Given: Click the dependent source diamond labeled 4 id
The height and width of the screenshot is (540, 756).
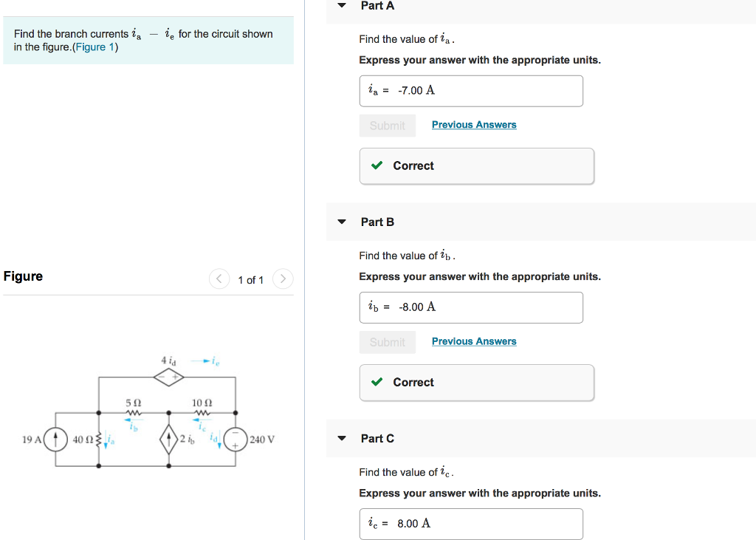Looking at the screenshot, I should pyautogui.click(x=168, y=375).
